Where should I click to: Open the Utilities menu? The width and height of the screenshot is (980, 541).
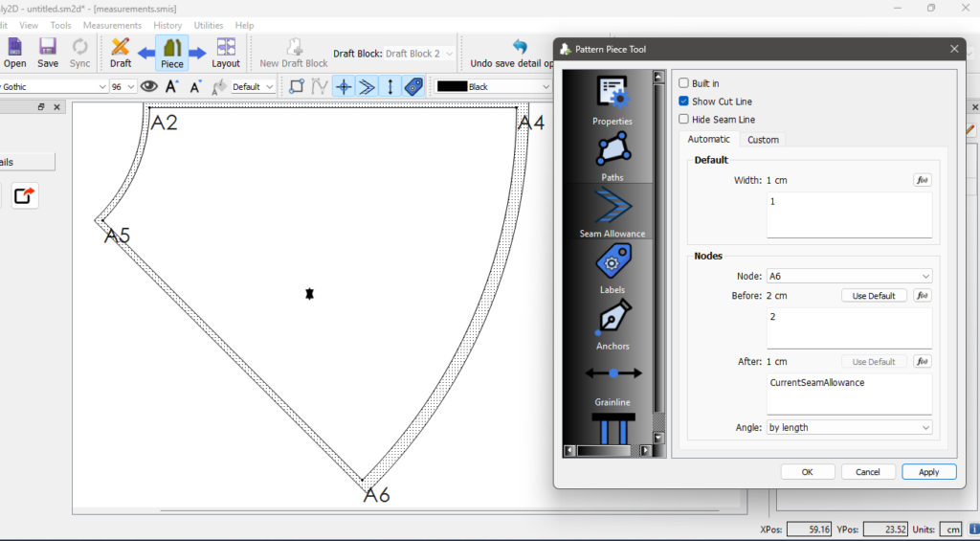[209, 25]
